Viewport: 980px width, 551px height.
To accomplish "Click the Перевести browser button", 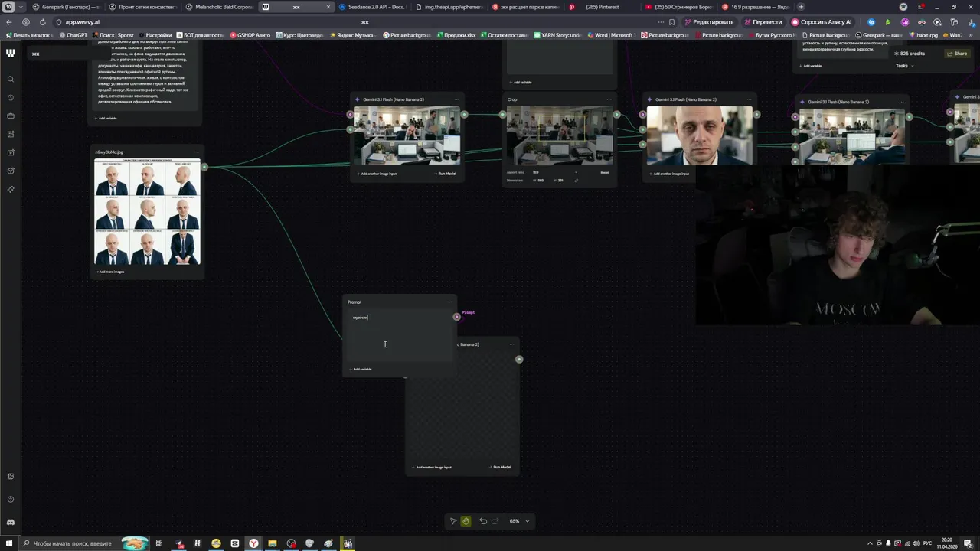I will (763, 22).
